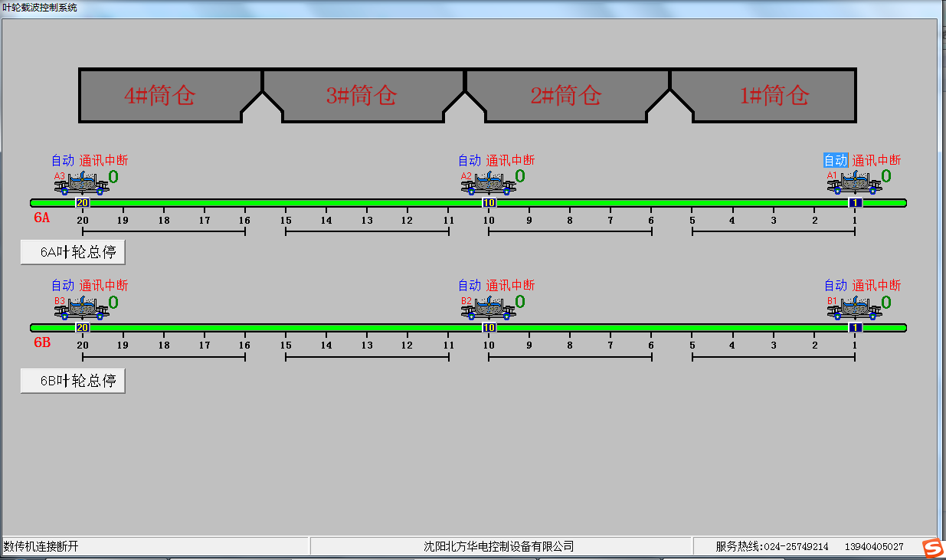946x560 pixels.
Task: Click the 6B叶轮总停 button
Action: click(x=73, y=381)
